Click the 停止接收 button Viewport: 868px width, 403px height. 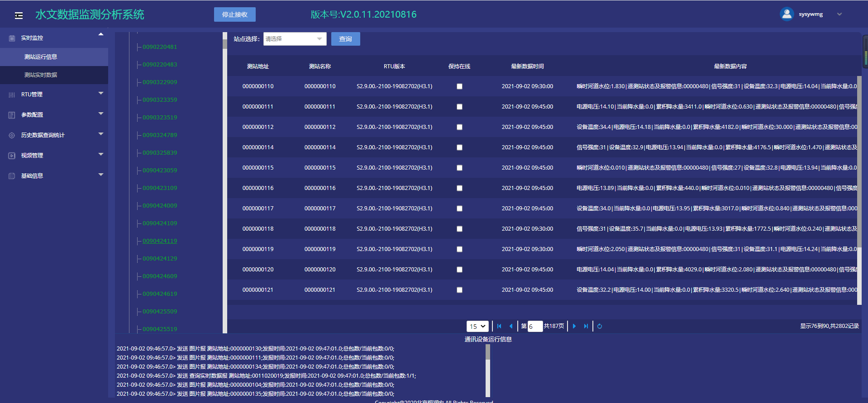click(x=235, y=14)
